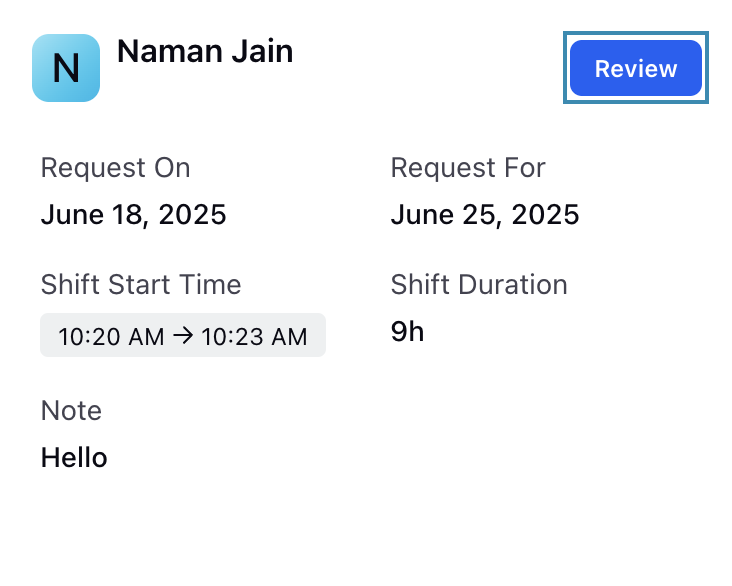The width and height of the screenshot is (732, 586).
Task: Click the arrow icon between shift times
Action: click(183, 336)
